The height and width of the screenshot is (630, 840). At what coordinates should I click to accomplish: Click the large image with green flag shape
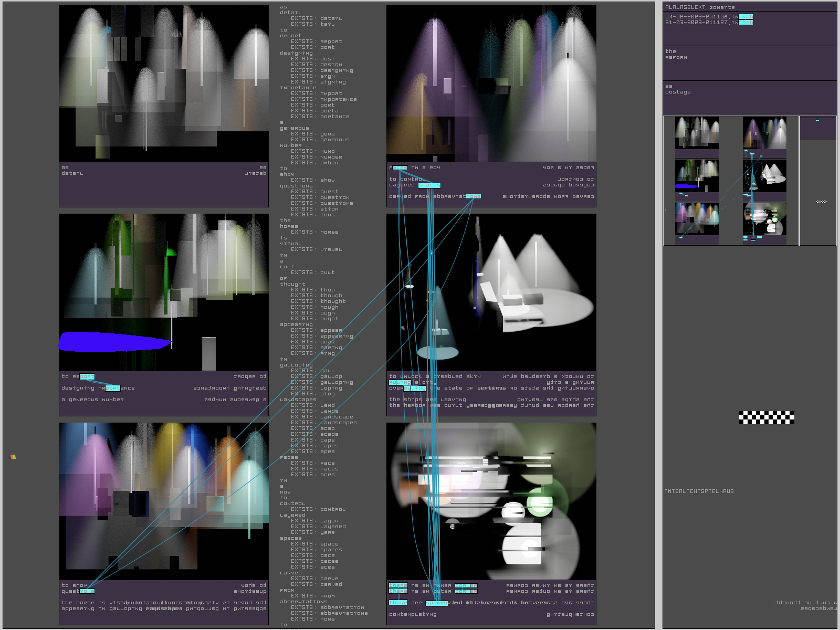[164, 292]
